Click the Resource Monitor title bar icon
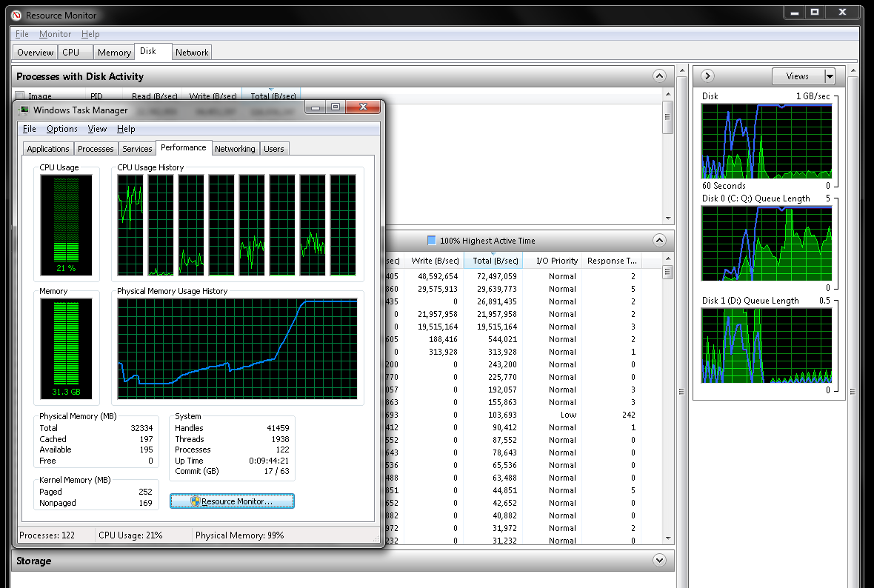 click(16, 15)
